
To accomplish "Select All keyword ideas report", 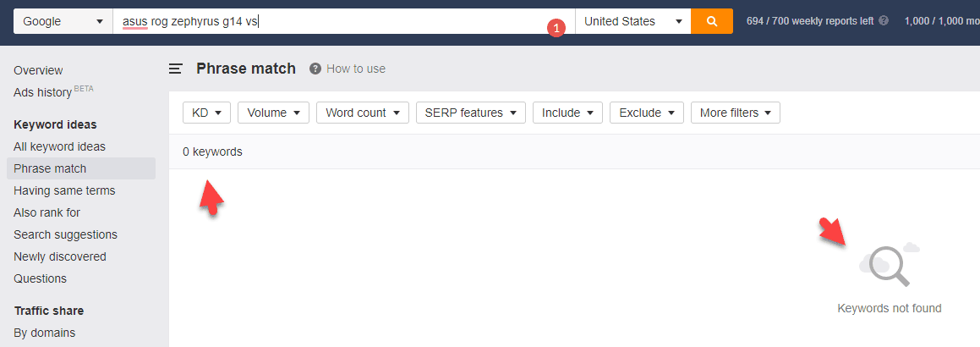I will click(59, 147).
